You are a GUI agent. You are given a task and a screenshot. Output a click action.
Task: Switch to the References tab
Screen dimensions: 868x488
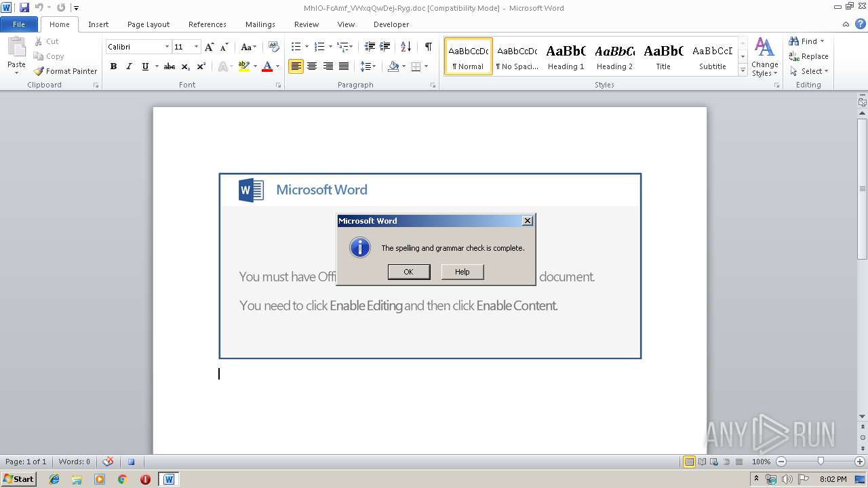point(208,24)
